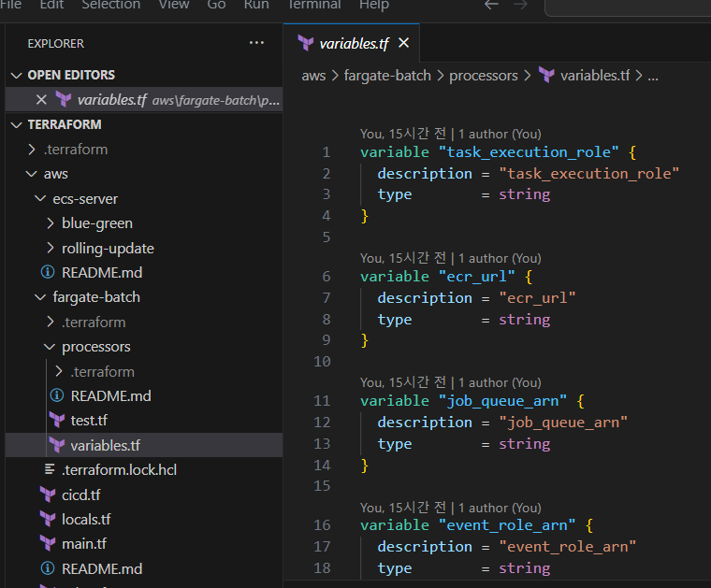Close variables.tf in Open Editors list
Image resolution: width=711 pixels, height=588 pixels.
pyautogui.click(x=41, y=100)
